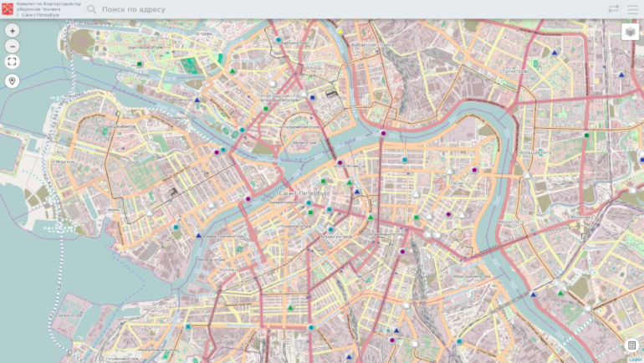Screen dimensions: 644x363
Task: Zoom out with the minus button
Action: [13, 46]
